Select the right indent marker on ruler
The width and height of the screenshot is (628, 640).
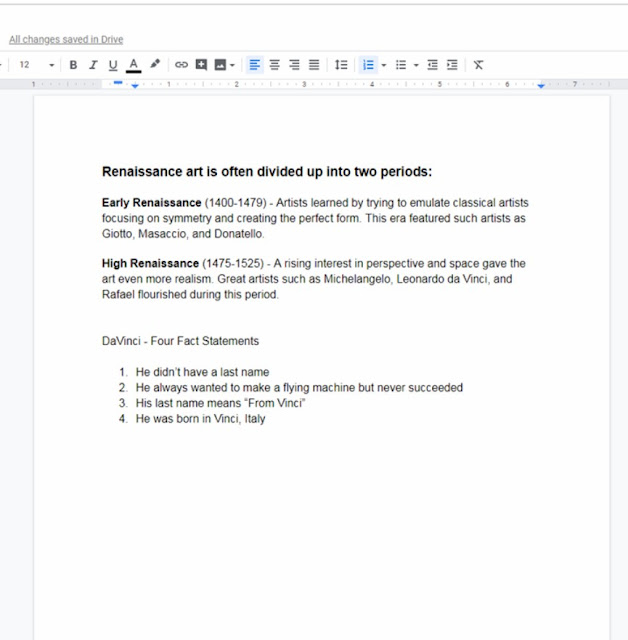541,86
